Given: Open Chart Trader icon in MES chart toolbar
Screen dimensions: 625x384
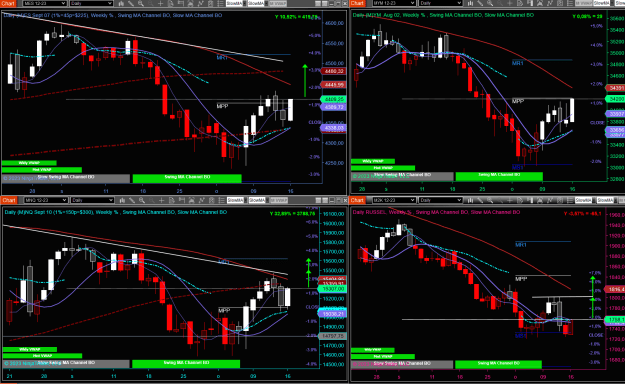Looking at the screenshot, I should tap(181, 3).
